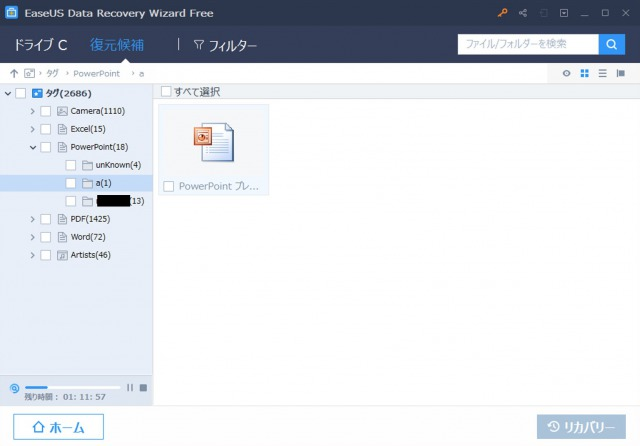Click the Word document icon in tree
This screenshot has height=446, width=640.
[x=62, y=237]
